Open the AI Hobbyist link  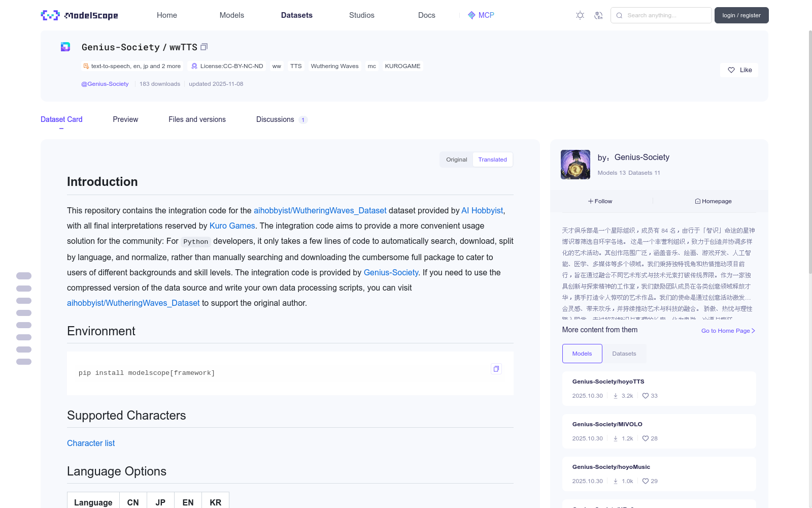[482, 210]
